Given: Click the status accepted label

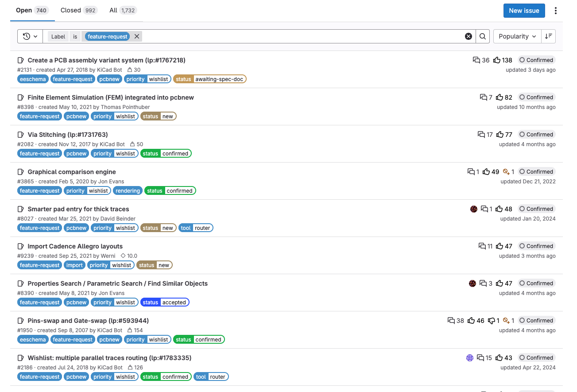Looking at the screenshot, I should (165, 303).
